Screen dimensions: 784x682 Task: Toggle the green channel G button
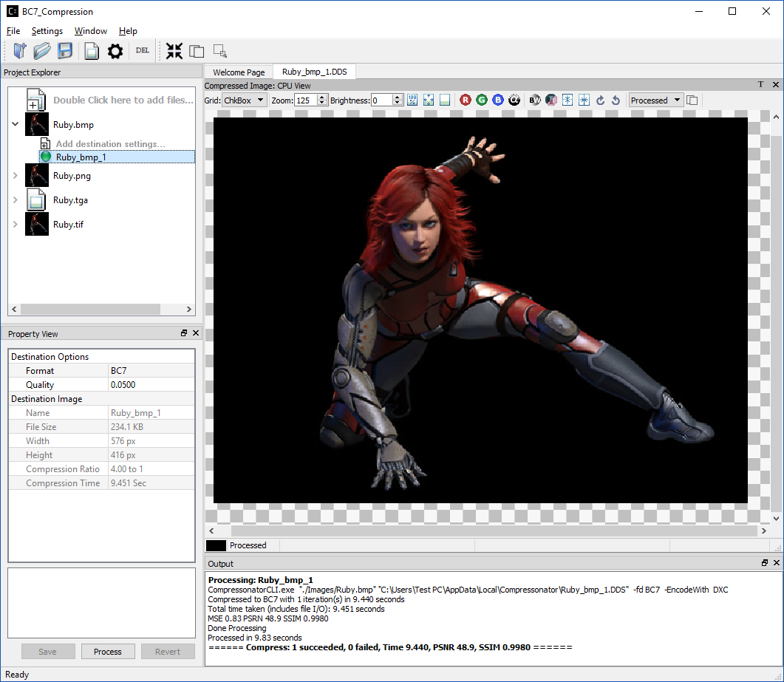(482, 100)
